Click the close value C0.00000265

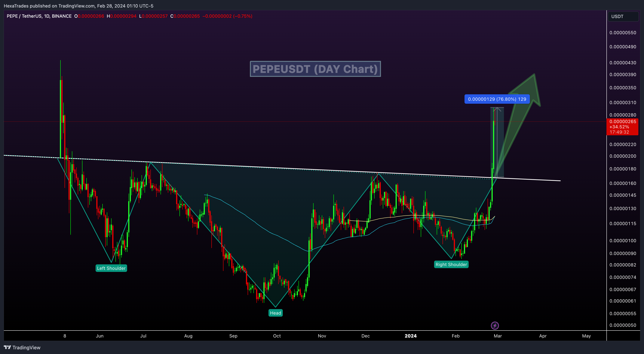point(185,16)
